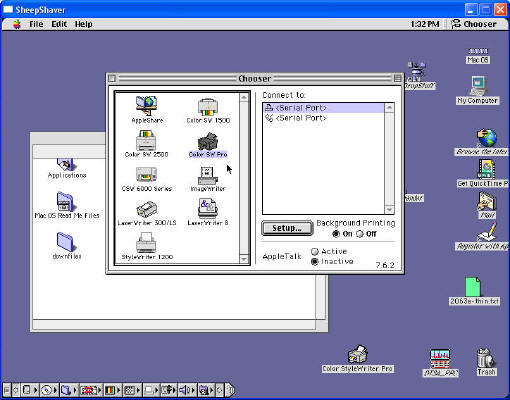Click the control strip close box at left
Image resolution: width=510 pixels, height=400 pixels.
pos(6,390)
